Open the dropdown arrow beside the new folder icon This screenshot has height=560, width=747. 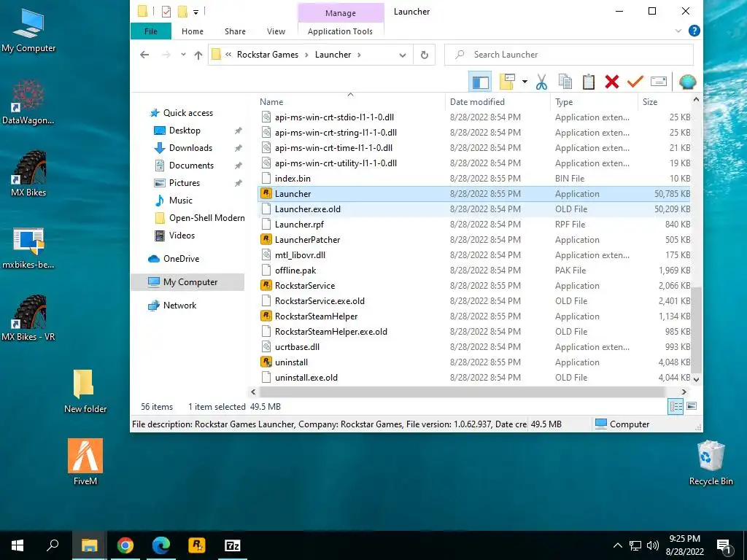pyautogui.click(x=525, y=82)
